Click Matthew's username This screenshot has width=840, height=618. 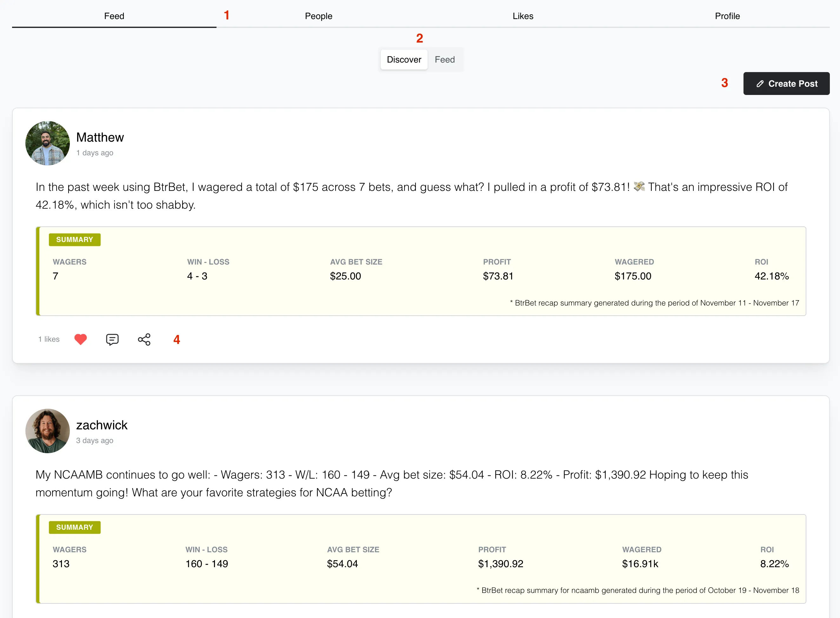click(100, 137)
